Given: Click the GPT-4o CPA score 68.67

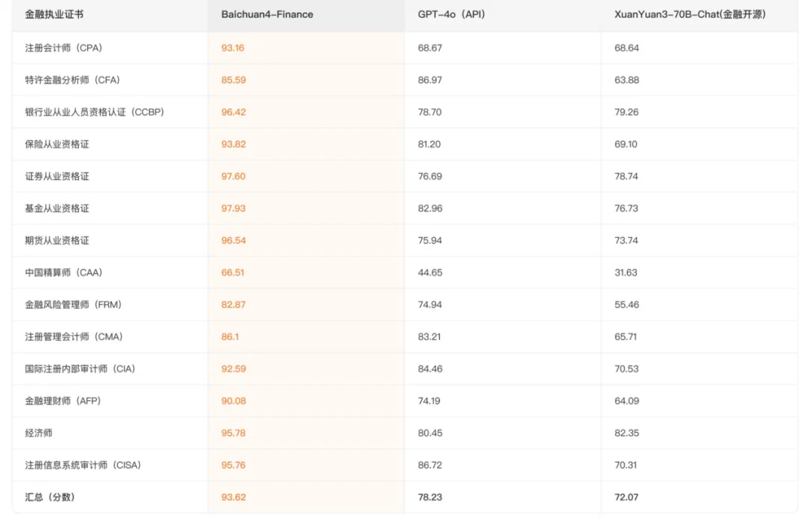Looking at the screenshot, I should tap(430, 47).
